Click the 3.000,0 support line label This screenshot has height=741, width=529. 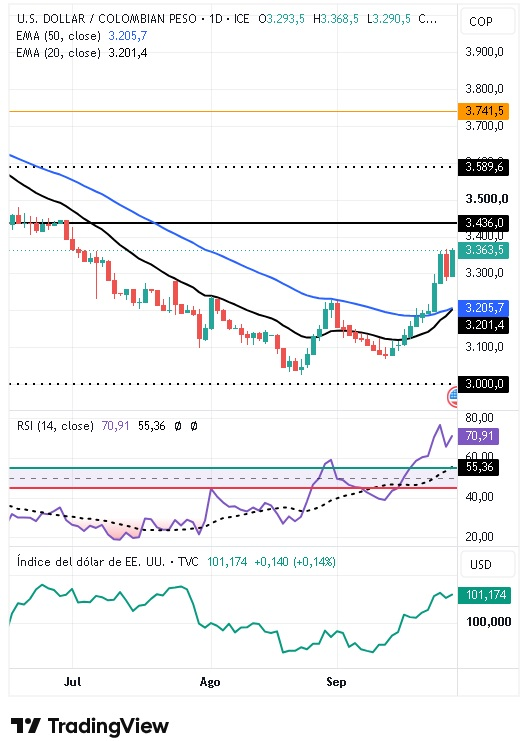484,384
